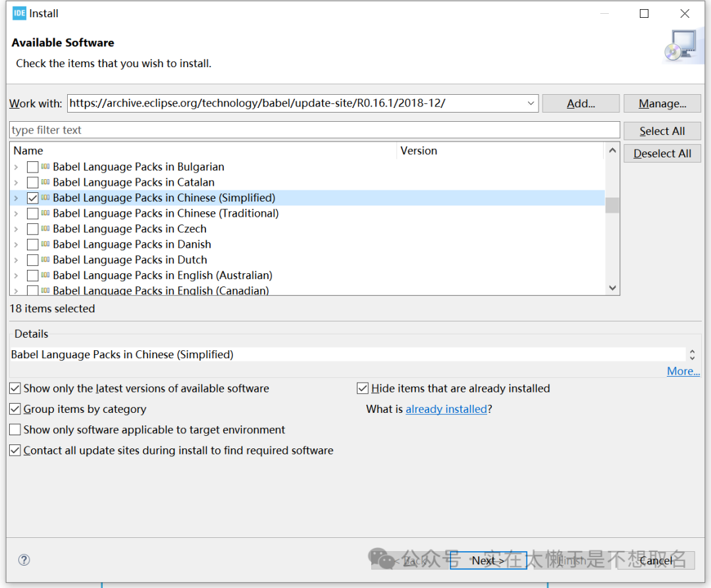
Task: Enable Show only software applicable to target environment
Action: click(x=15, y=429)
